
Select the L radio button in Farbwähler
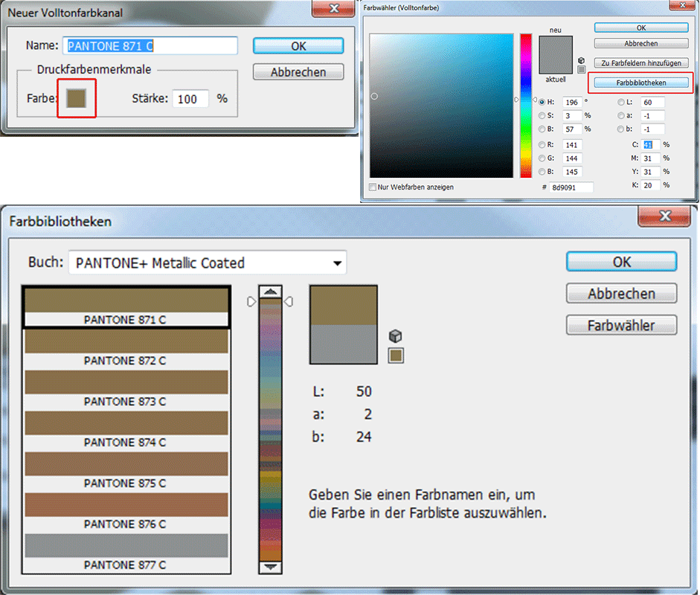[x=621, y=102]
